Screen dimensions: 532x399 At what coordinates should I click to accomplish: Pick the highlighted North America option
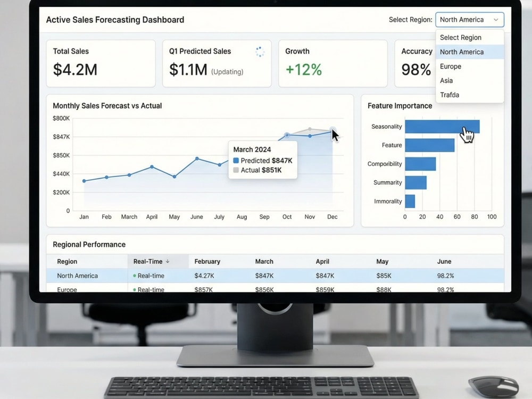point(470,52)
